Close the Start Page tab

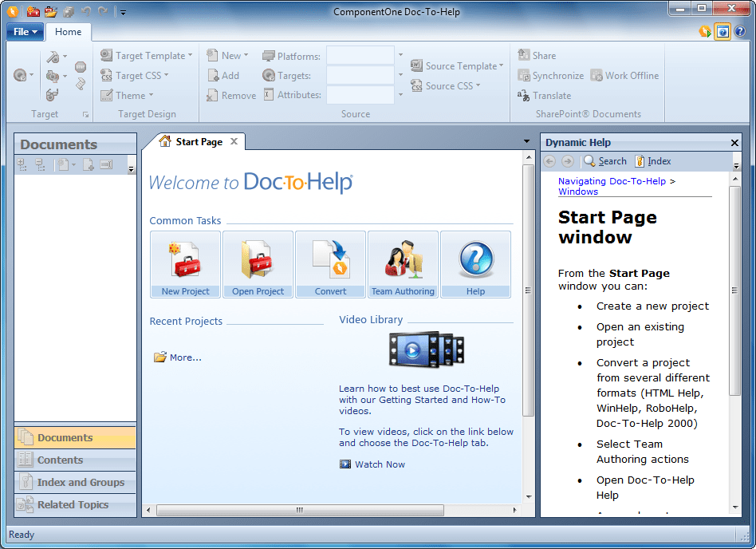[x=234, y=141]
